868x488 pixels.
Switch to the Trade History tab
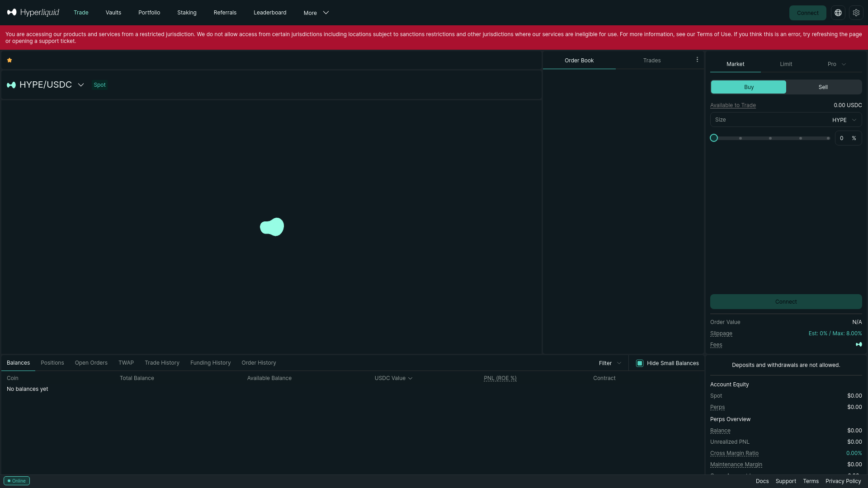[162, 363]
